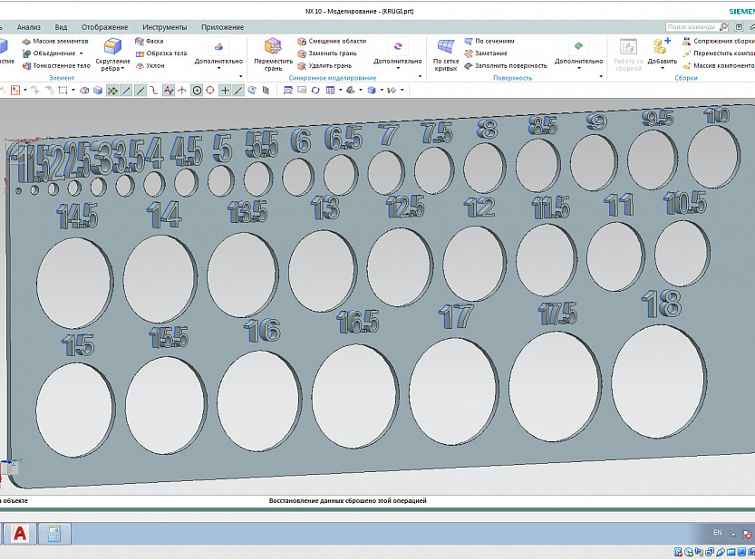Click the Скругление ребра (Edge Blend) icon

click(x=113, y=47)
